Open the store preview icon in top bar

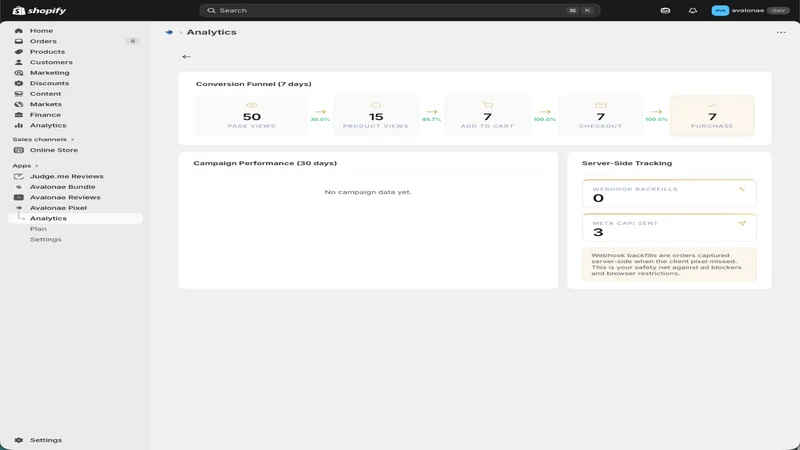[665, 10]
